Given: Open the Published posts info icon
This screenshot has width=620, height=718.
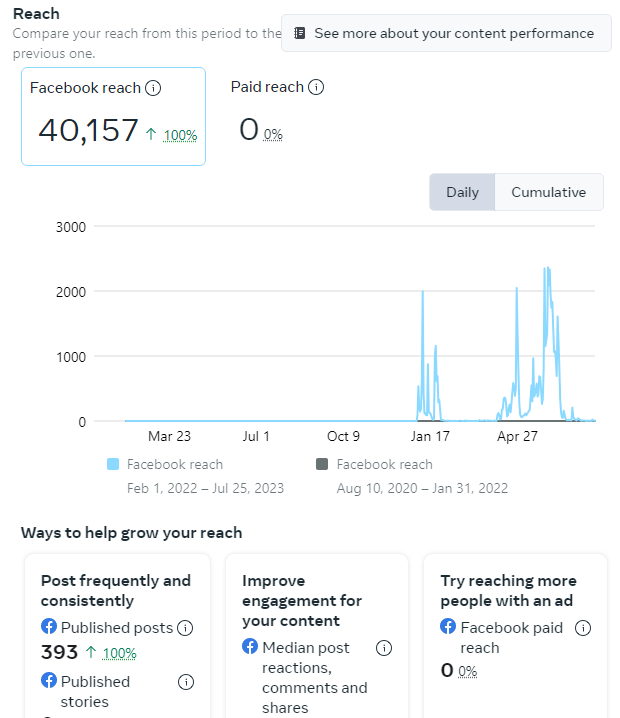Looking at the screenshot, I should coord(185,628).
